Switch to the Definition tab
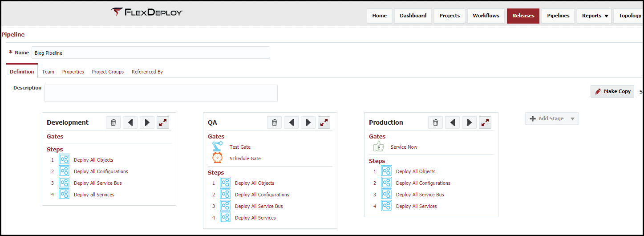 click(22, 71)
